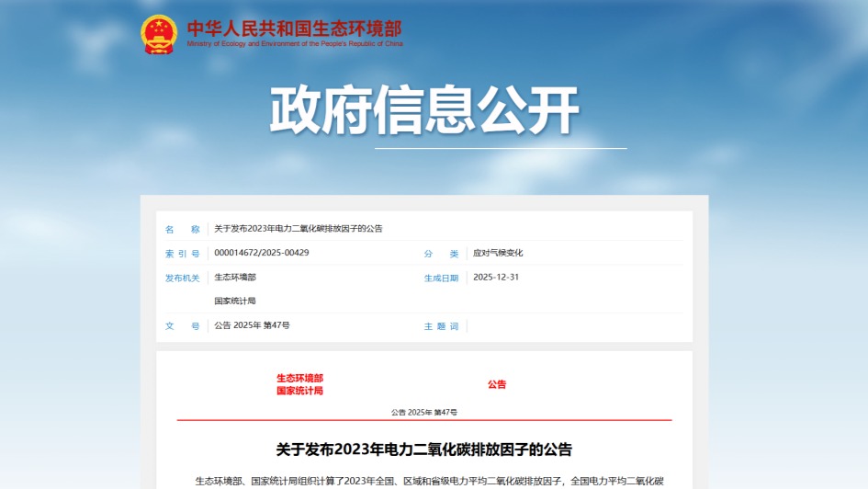Select the 发布机关 field label
868x489 pixels.
[x=182, y=278]
